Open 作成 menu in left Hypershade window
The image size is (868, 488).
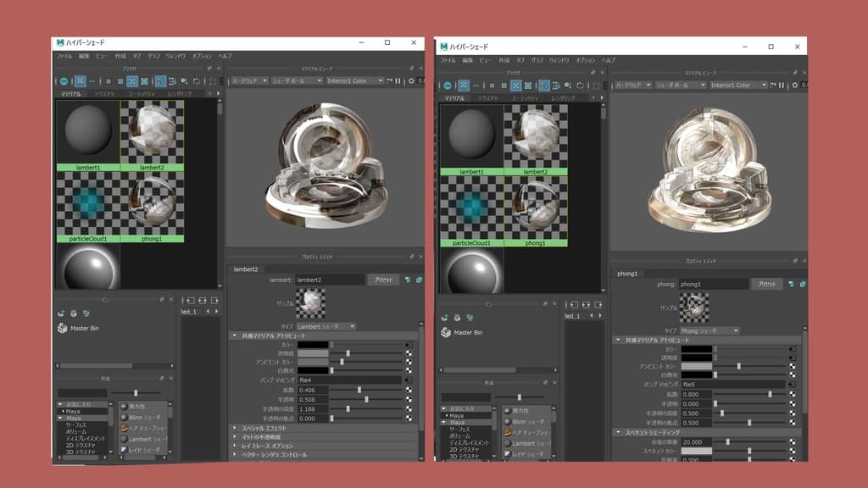120,56
